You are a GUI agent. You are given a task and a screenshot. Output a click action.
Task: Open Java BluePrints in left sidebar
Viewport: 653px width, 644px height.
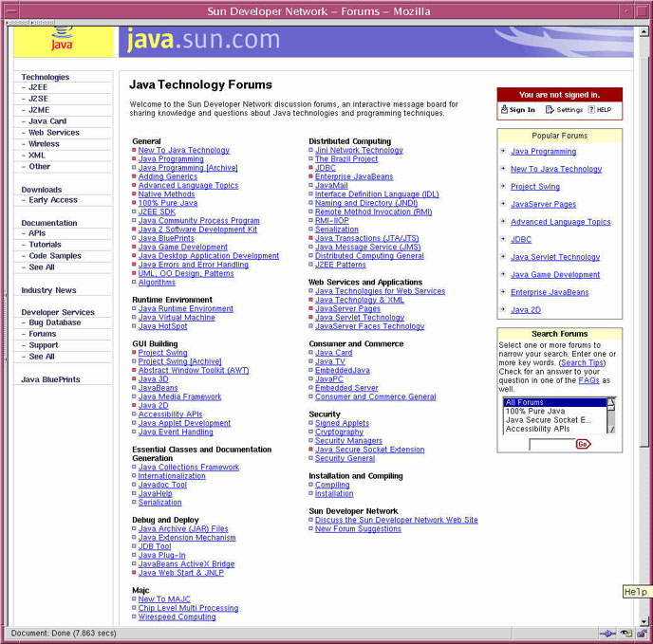[50, 379]
